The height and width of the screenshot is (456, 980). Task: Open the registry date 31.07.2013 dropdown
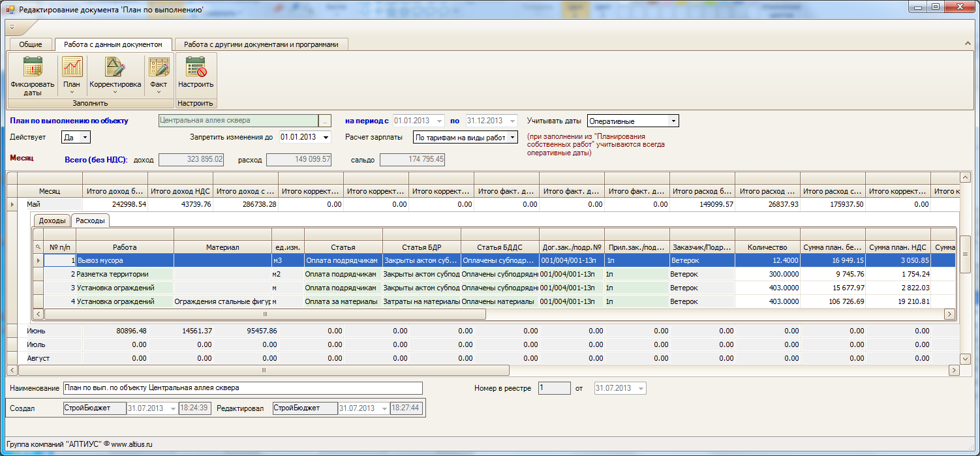click(641, 388)
